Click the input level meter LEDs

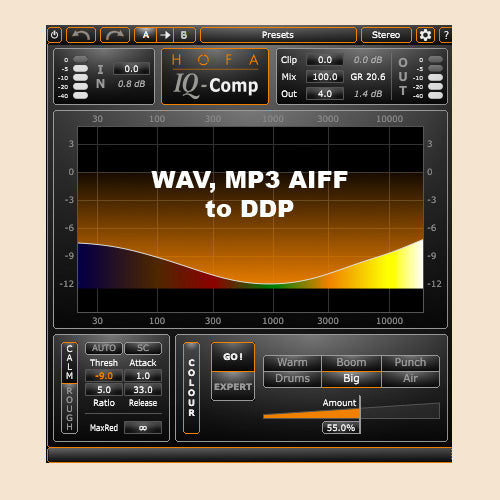[80, 78]
